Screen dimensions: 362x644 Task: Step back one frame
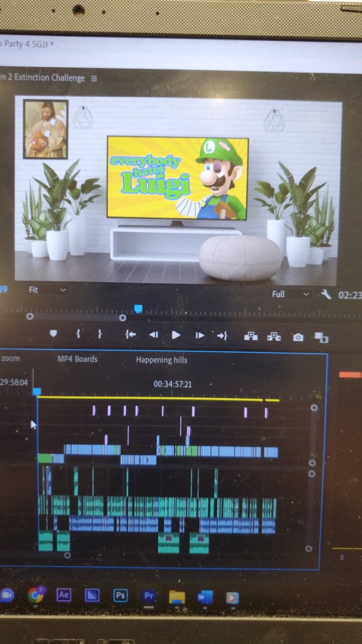pyautogui.click(x=153, y=335)
